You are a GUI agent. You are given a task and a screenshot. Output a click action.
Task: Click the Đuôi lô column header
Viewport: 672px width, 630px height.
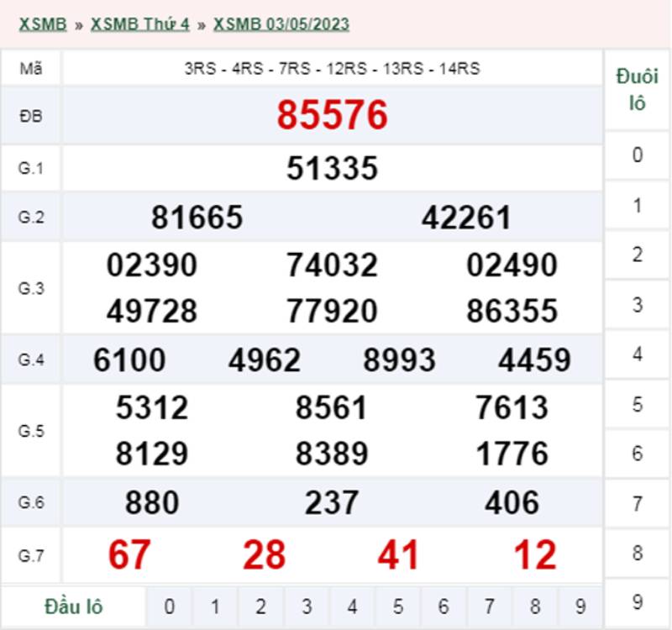point(638,91)
